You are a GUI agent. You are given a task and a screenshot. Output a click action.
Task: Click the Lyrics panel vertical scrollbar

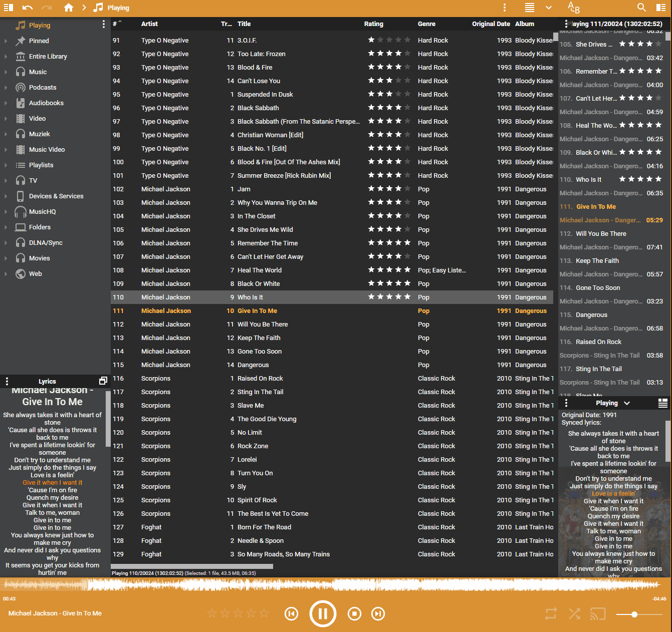[x=108, y=419]
